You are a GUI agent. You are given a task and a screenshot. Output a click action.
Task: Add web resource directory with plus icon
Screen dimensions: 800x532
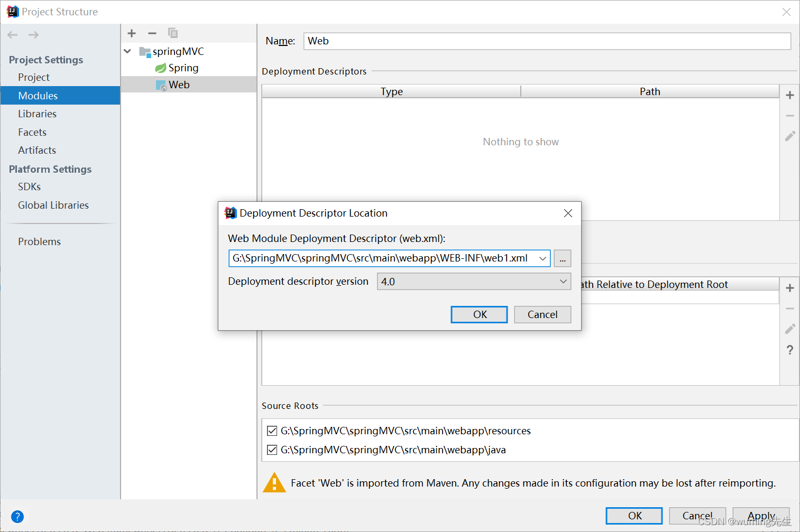(x=790, y=288)
